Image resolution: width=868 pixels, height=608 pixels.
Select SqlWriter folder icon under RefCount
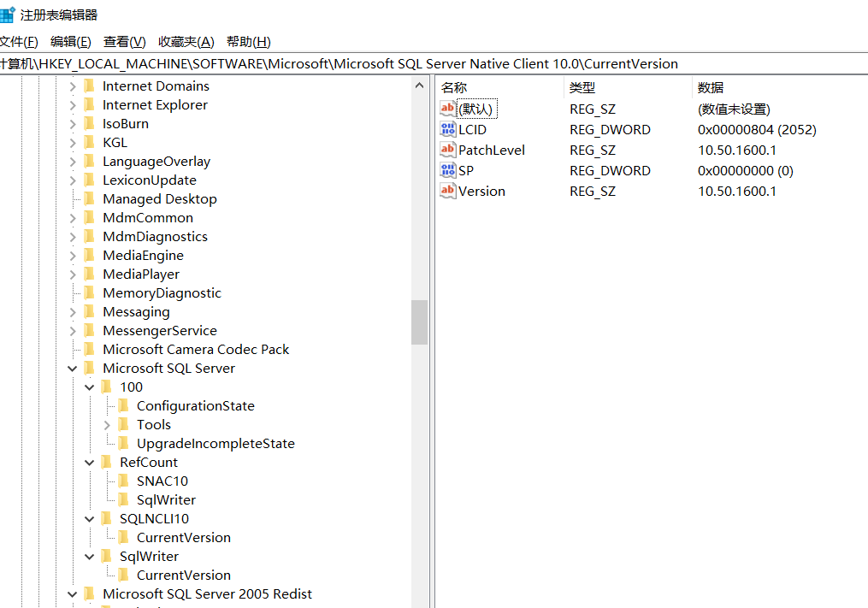point(123,500)
